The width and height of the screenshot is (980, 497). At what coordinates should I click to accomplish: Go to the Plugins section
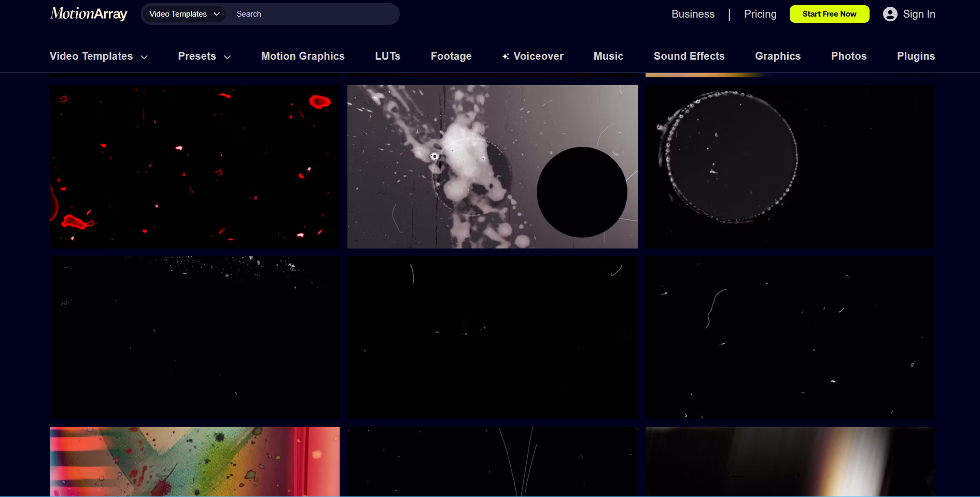click(x=916, y=56)
